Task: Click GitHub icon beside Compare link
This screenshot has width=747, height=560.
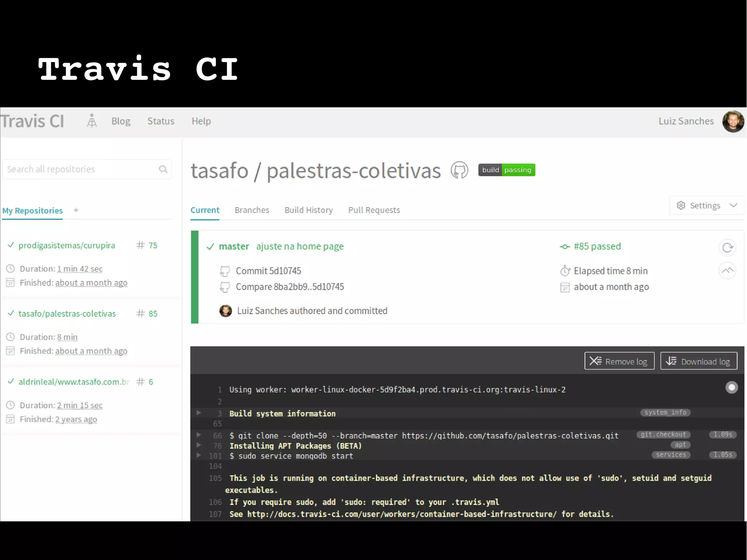Action: 225,287
